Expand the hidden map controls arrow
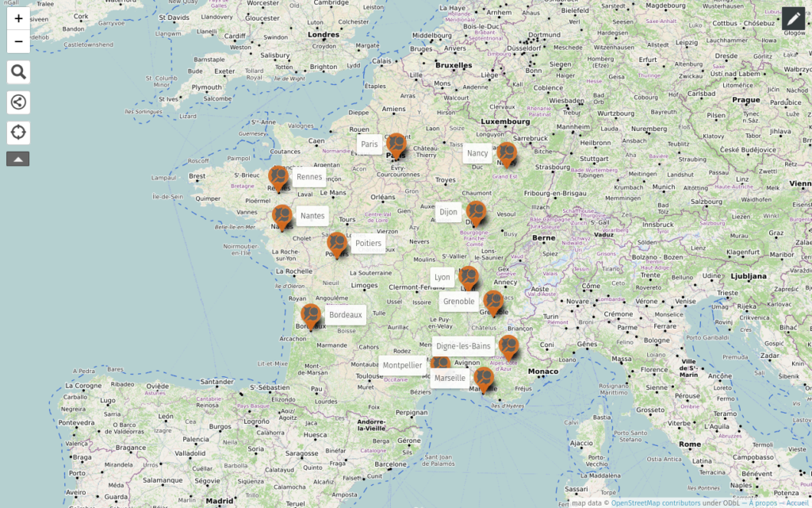This screenshot has width=812, height=508. click(18, 159)
